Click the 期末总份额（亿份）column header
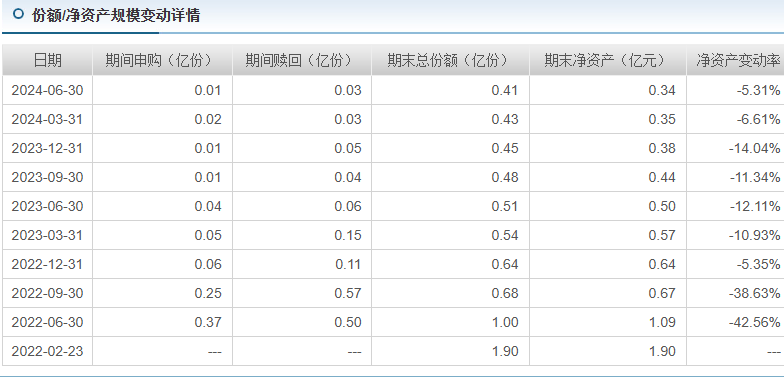 coord(450,60)
